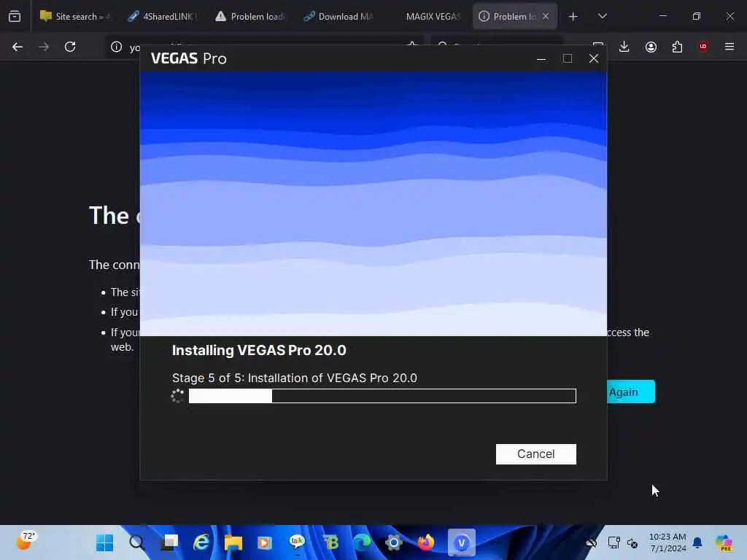
Task: Open the uBlock Origin extension icon
Action: pos(703,47)
